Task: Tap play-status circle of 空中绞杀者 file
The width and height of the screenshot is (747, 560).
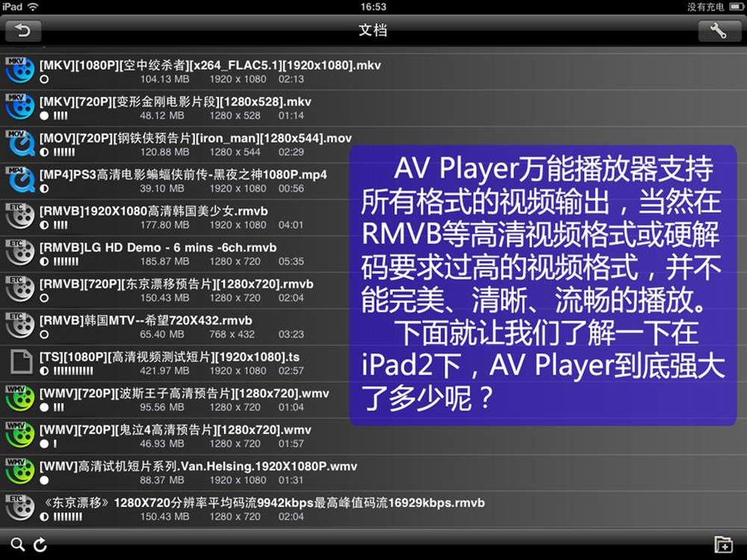Action: point(44,80)
